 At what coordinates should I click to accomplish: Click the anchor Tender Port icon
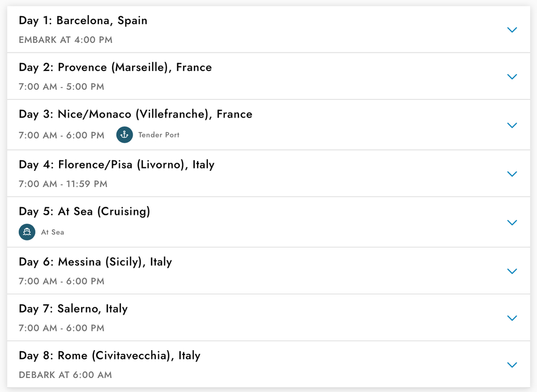[x=125, y=135]
